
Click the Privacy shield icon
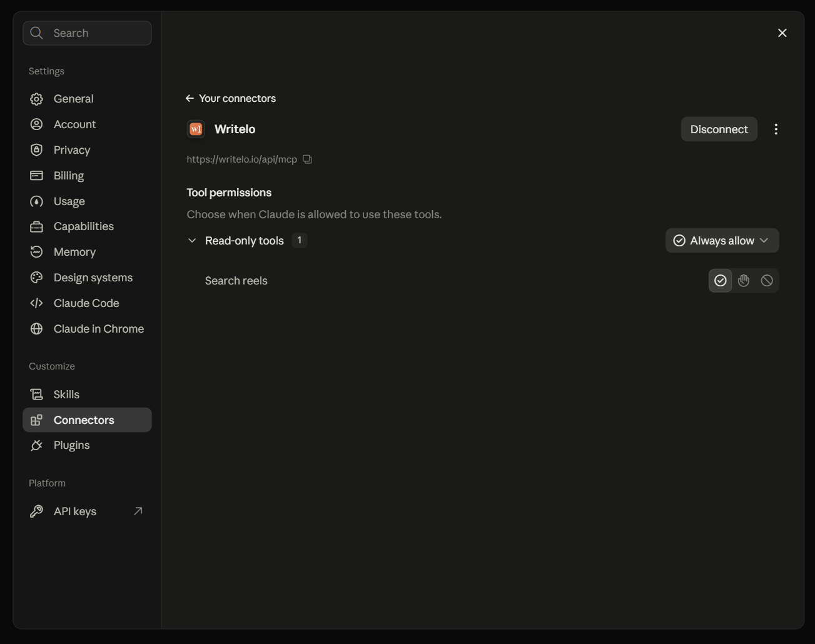click(x=37, y=150)
